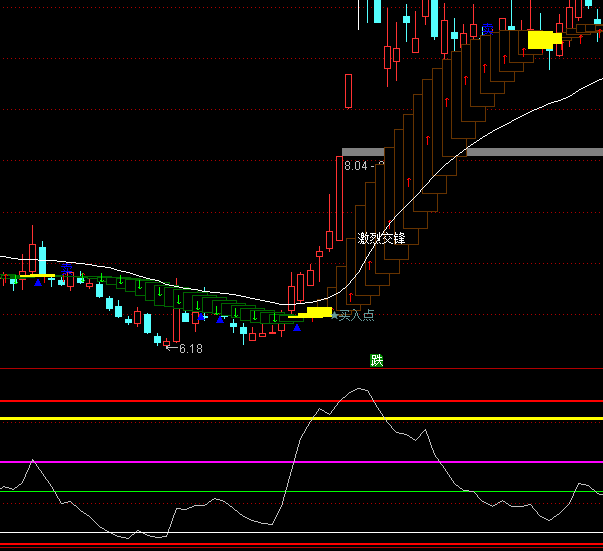Click the peak of the white indicator curve

359,388
